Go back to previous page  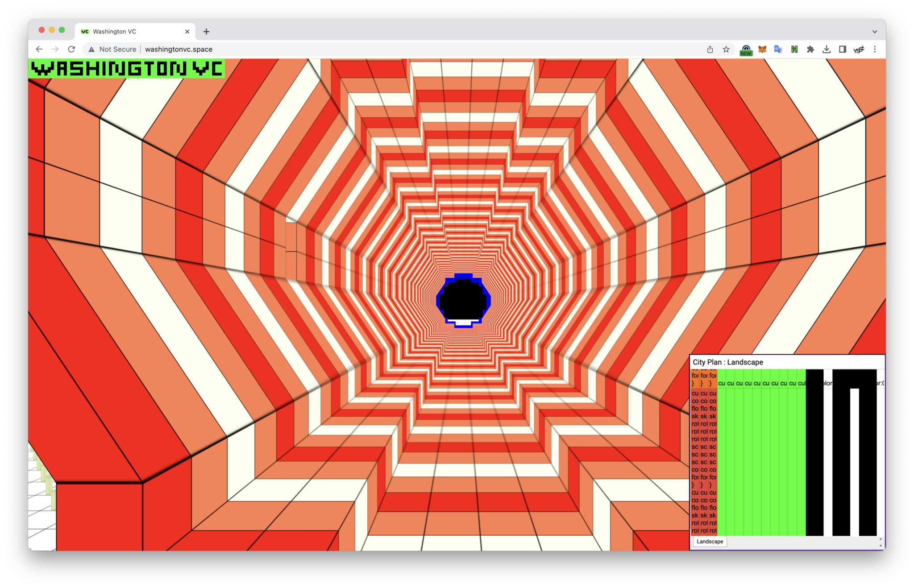click(39, 49)
